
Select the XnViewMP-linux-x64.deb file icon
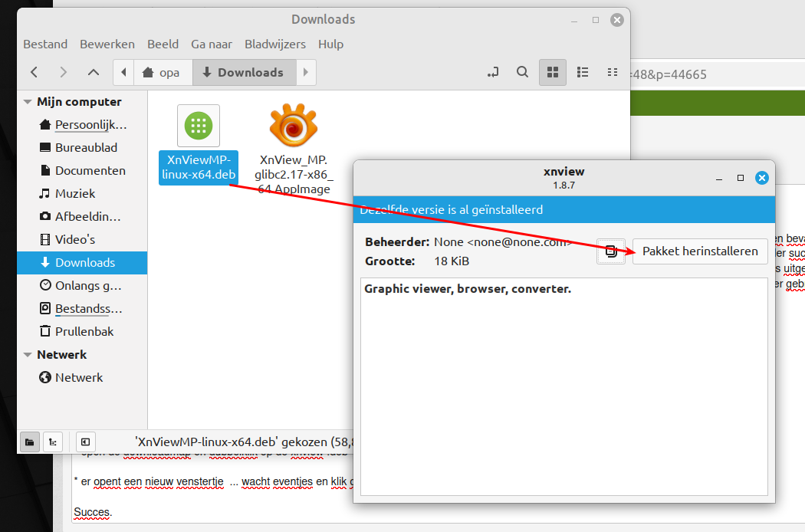click(199, 126)
